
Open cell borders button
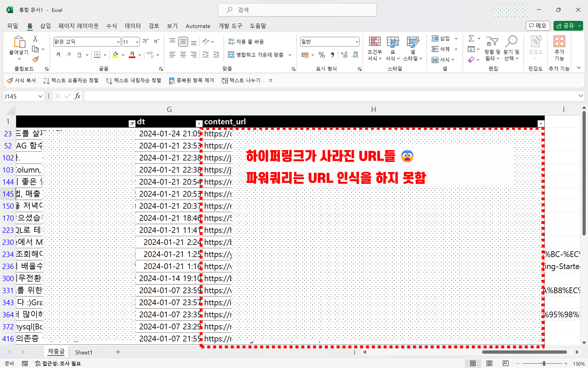tap(97, 55)
